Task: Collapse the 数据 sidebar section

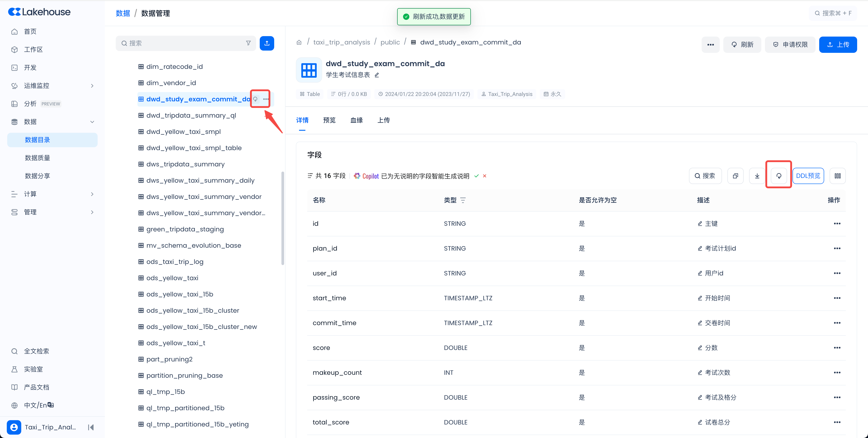Action: [92, 121]
